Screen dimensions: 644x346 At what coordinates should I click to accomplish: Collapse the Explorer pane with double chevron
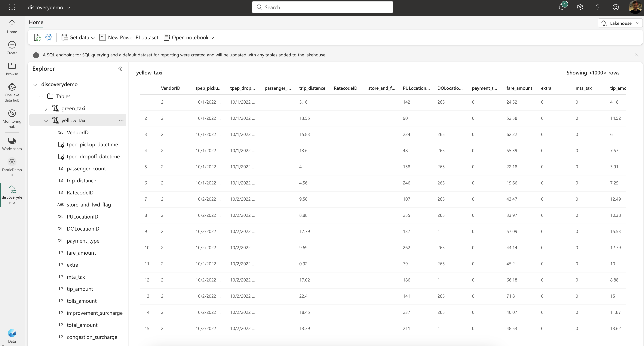(x=120, y=69)
